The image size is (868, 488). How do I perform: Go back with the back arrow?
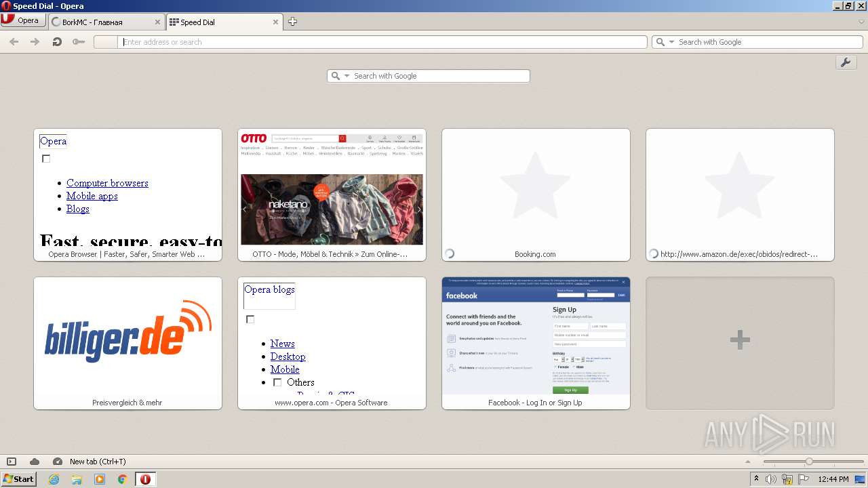[14, 42]
